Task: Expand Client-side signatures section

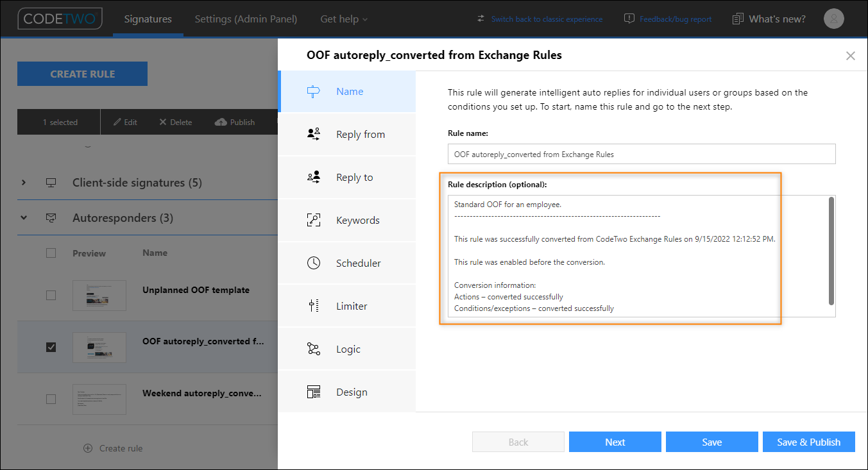Action: (24, 183)
